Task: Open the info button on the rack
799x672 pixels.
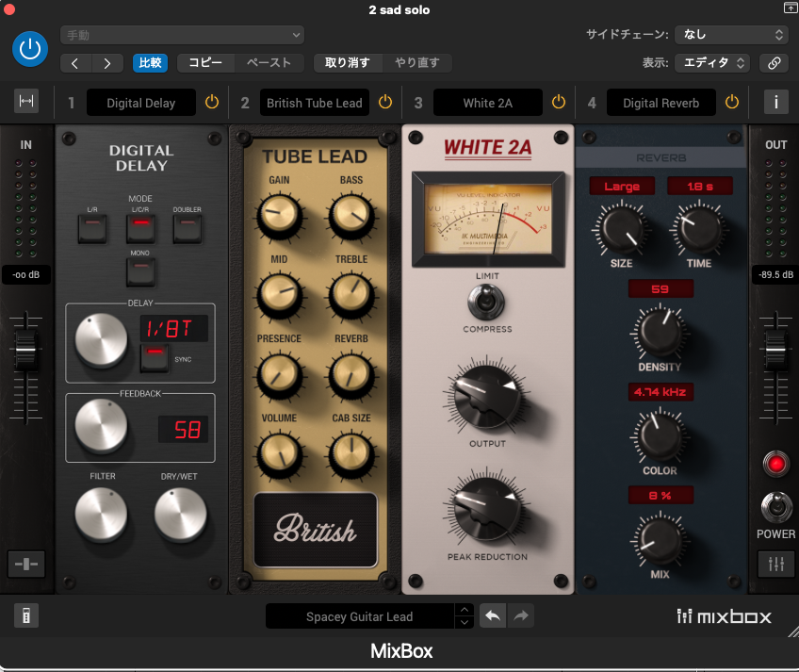Action: [775, 102]
